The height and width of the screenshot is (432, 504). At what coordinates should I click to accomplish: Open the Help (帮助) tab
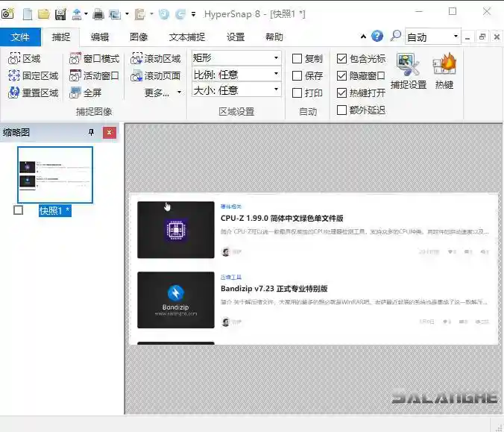click(274, 37)
